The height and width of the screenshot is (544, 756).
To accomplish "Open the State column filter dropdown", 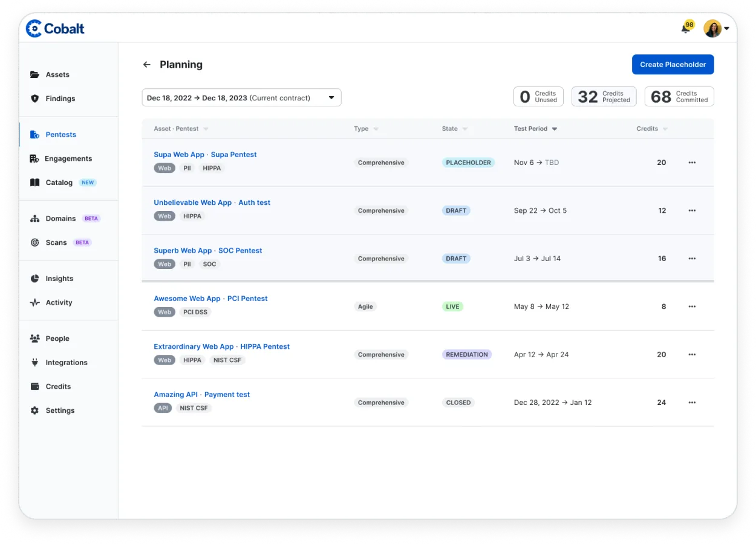I will tap(464, 129).
